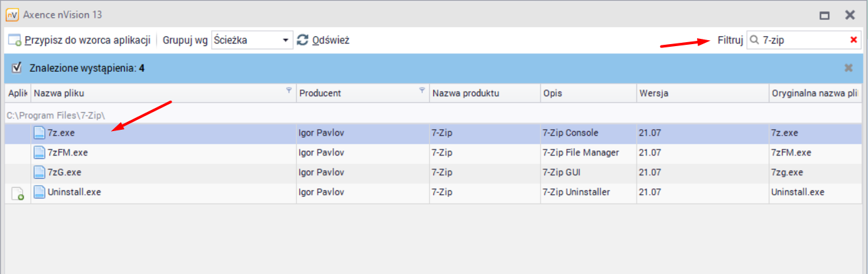Click into the Filtruj search field
This screenshot has height=274, width=868.
[x=802, y=40]
